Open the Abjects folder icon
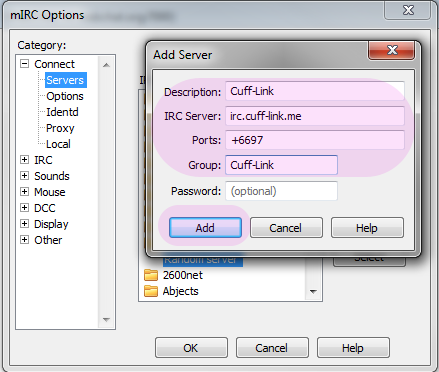The width and height of the screenshot is (439, 372). pos(151,291)
